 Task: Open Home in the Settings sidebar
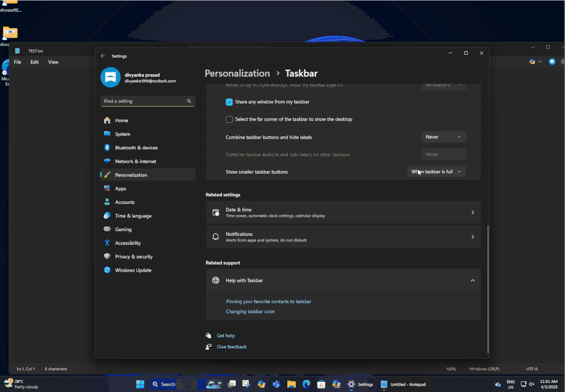[148, 120]
